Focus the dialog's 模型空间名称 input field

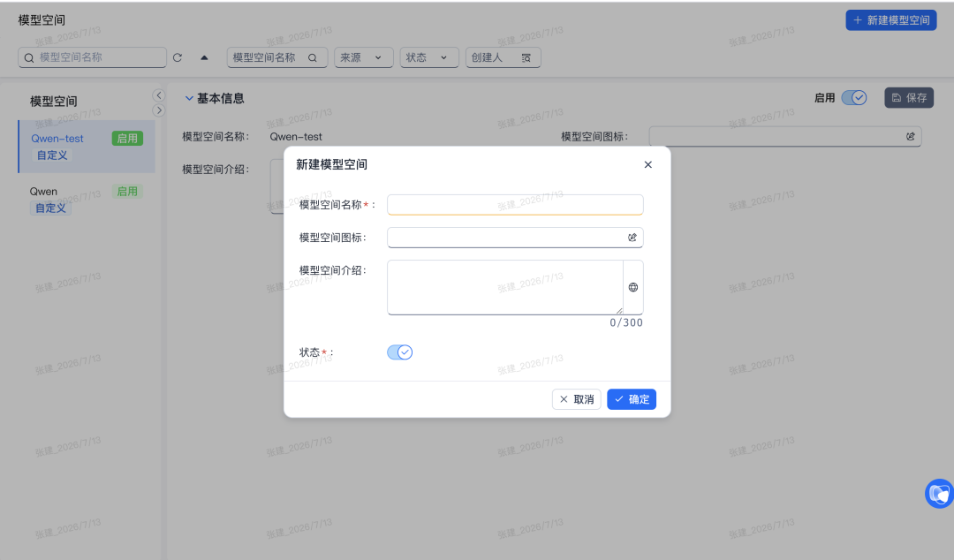coord(515,205)
